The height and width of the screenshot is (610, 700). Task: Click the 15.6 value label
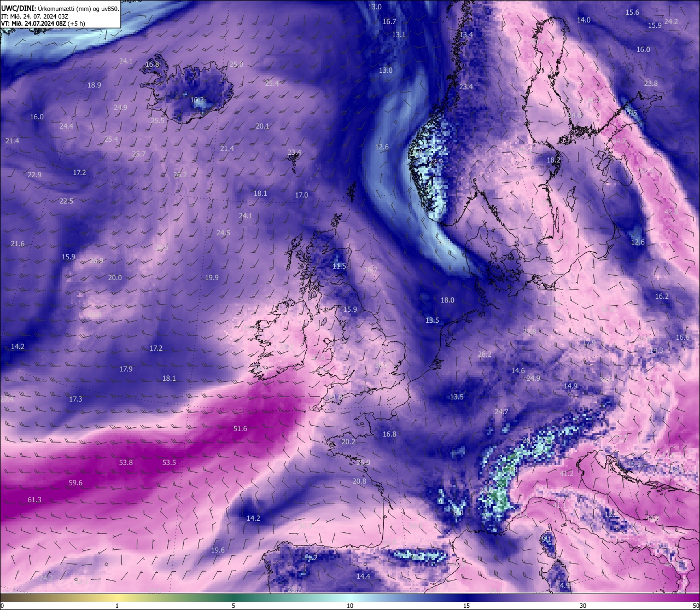pyautogui.click(x=632, y=12)
